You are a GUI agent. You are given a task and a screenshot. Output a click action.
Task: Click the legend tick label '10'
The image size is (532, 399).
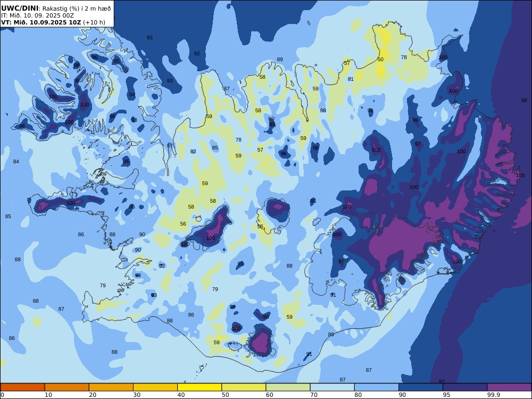48,395
